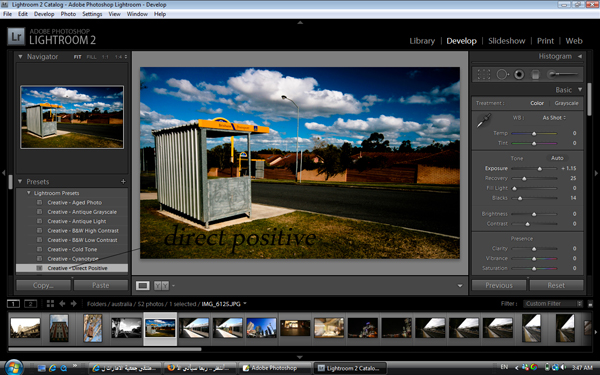
Task: Select the Graduated Filter tool
Action: [x=536, y=74]
